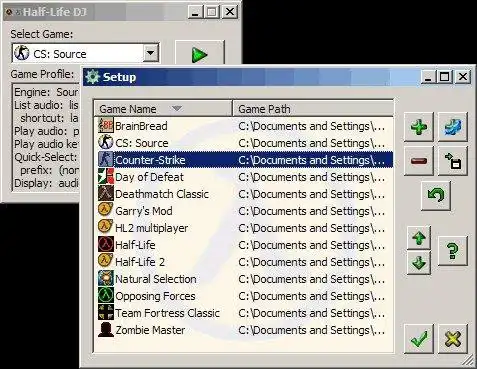Select Team Fortress Classic in the list
Viewport: 477px width, 369px height.
(167, 313)
